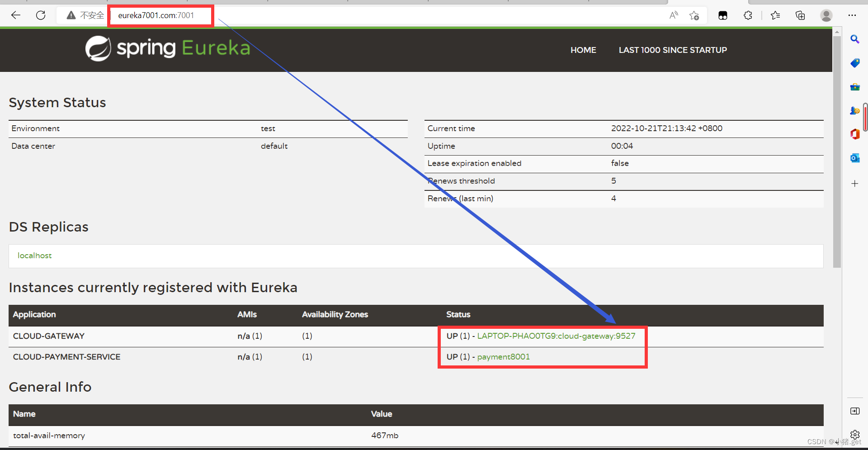
Task: Select the General Info heading
Action: (50, 387)
